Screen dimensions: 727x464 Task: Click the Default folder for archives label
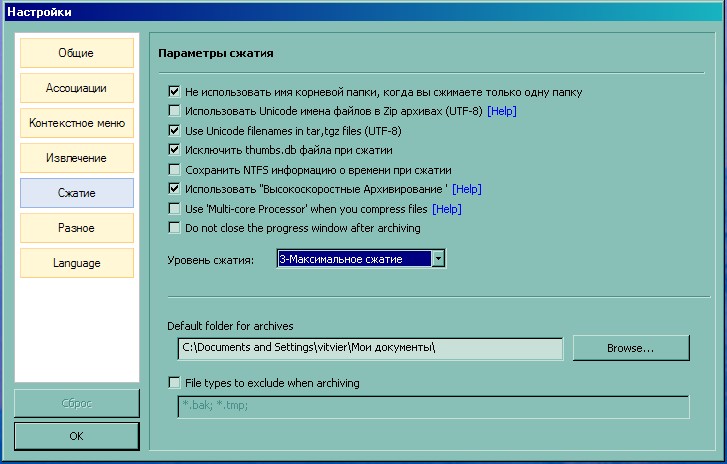click(230, 326)
